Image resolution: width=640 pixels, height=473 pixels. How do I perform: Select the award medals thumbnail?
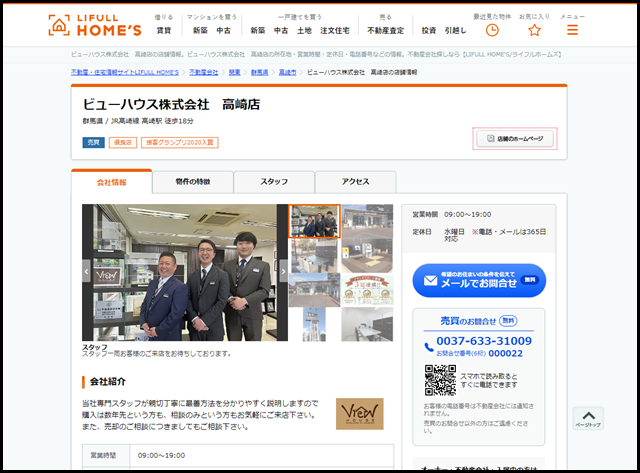tap(367, 290)
